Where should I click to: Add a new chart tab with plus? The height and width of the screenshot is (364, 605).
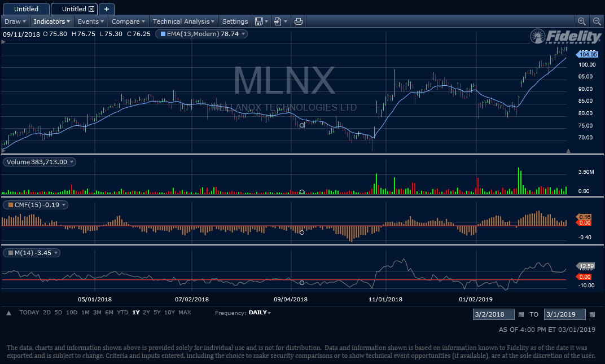107,9
